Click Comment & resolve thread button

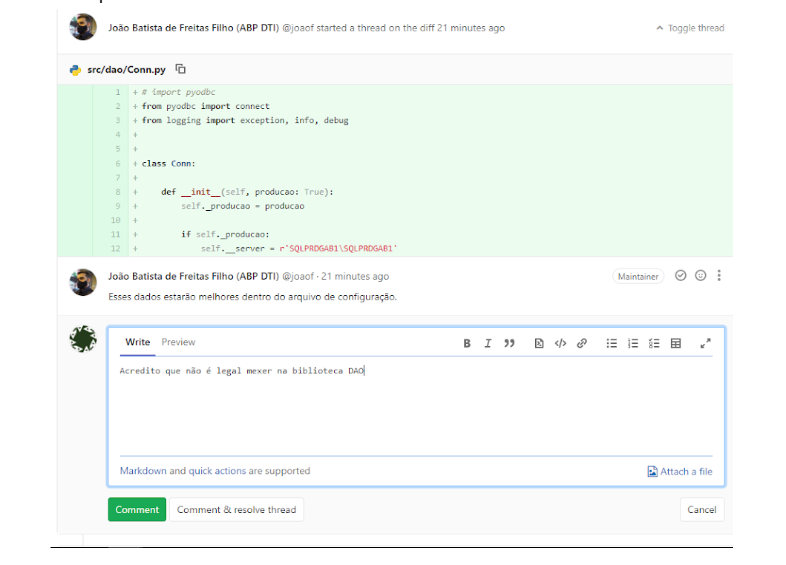coord(236,509)
